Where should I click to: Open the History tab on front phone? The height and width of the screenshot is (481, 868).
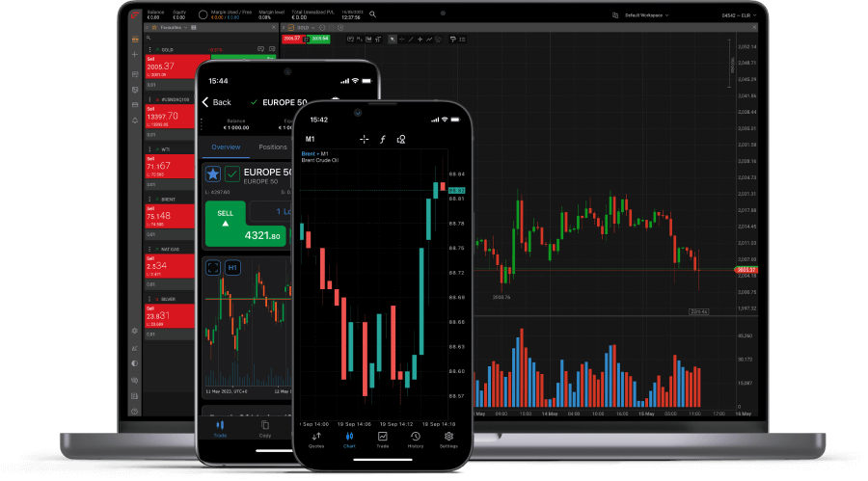pos(416,441)
